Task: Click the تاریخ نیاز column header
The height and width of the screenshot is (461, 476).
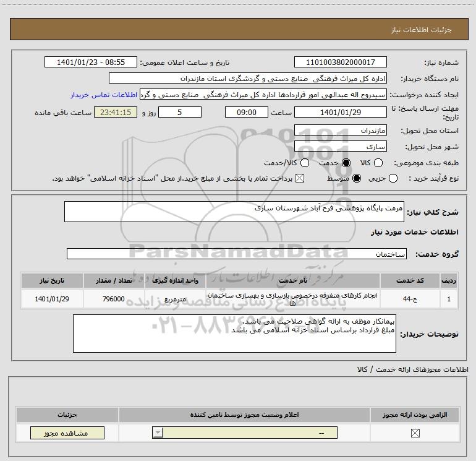Action: click(52, 280)
